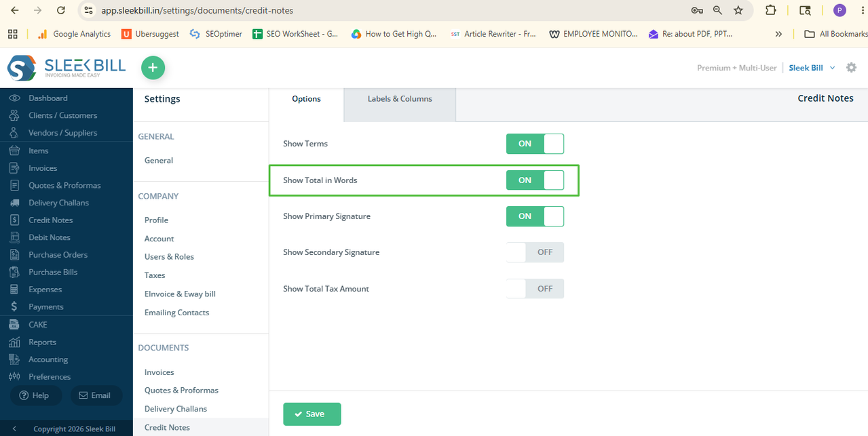868x436 pixels.
Task: Open Delivery Challans document settings
Action: coord(176,409)
